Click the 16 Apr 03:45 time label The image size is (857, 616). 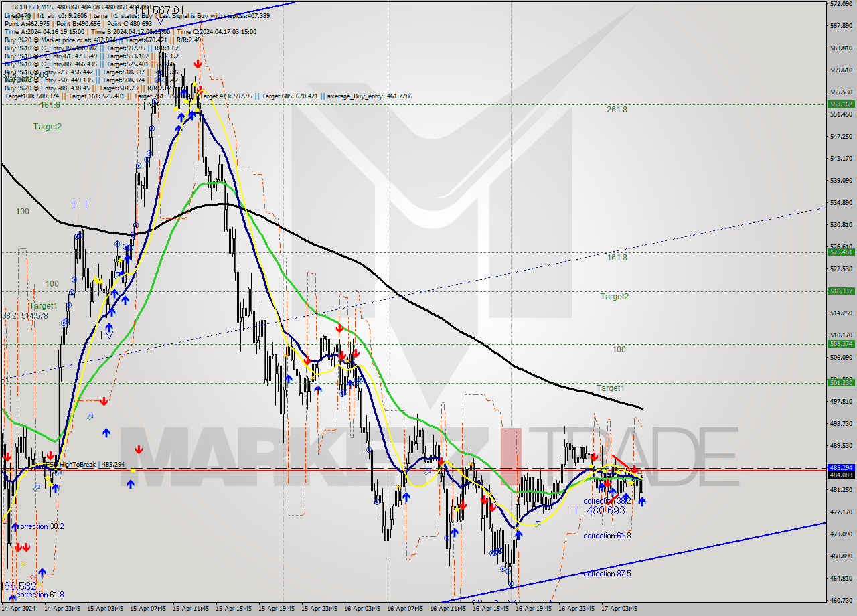pos(363,609)
